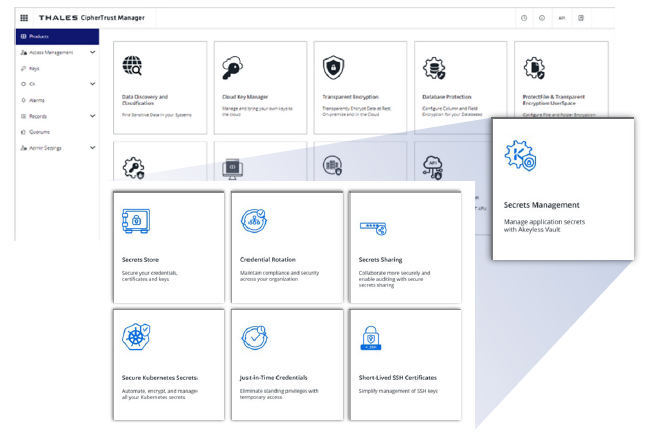
Task: Click the Secrets Store safe icon
Action: (136, 221)
